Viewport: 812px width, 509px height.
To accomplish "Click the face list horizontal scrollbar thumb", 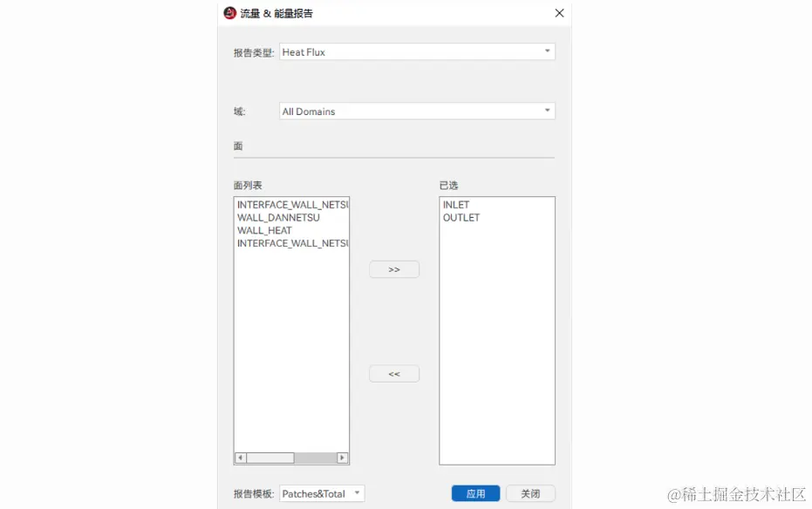I will pyautogui.click(x=270, y=458).
